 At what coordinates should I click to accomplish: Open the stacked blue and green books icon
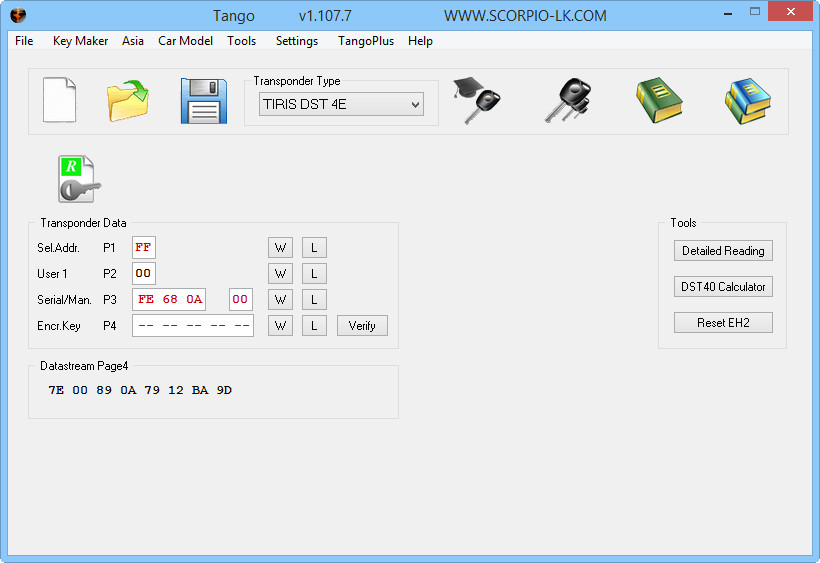point(748,101)
